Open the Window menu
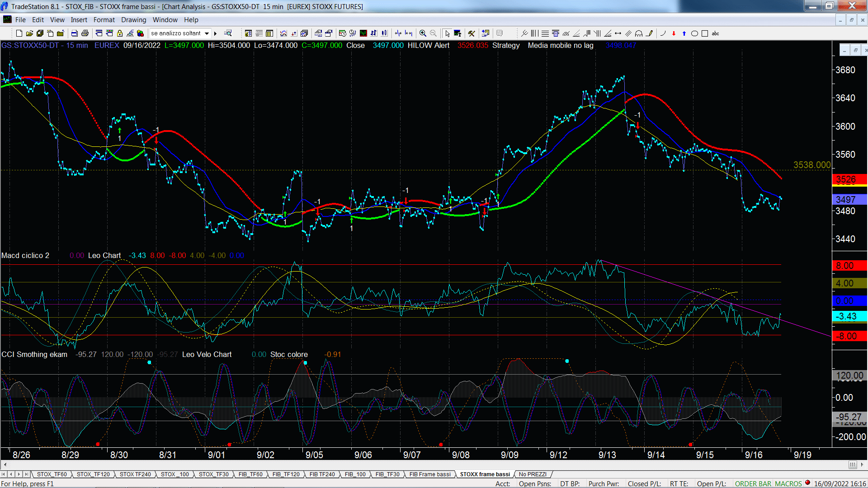Screen dimensions: 868x488 (x=165, y=20)
